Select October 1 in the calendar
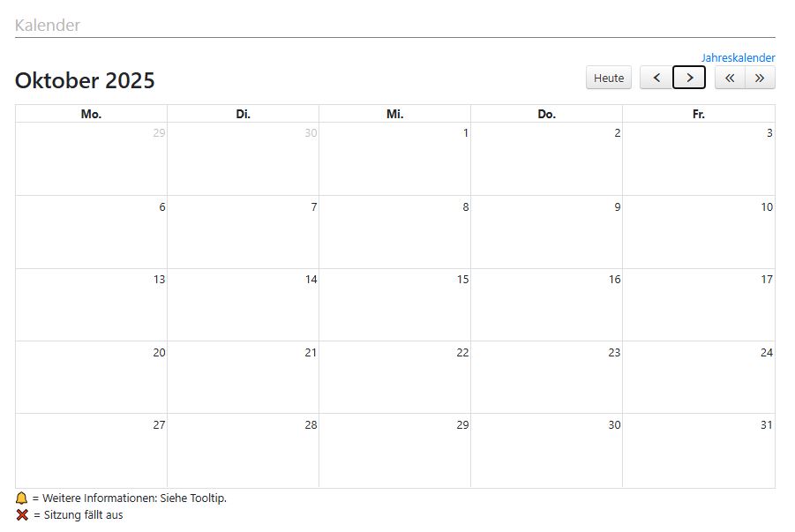The image size is (795, 532). 394,159
